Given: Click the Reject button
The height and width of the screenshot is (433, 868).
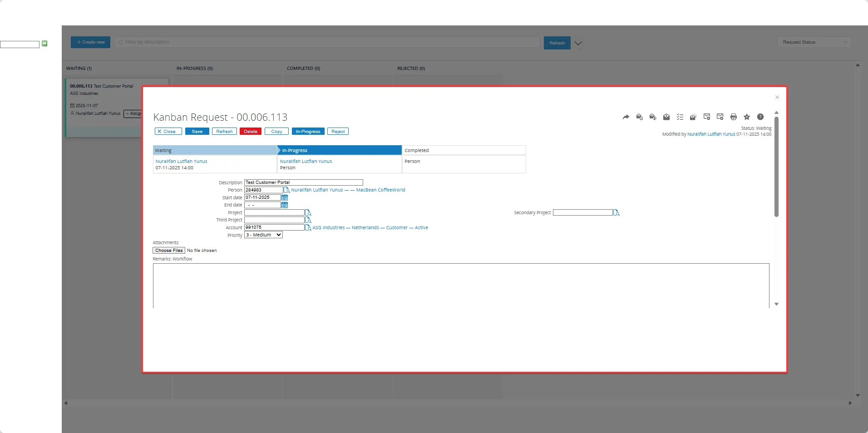Looking at the screenshot, I should (x=338, y=132).
